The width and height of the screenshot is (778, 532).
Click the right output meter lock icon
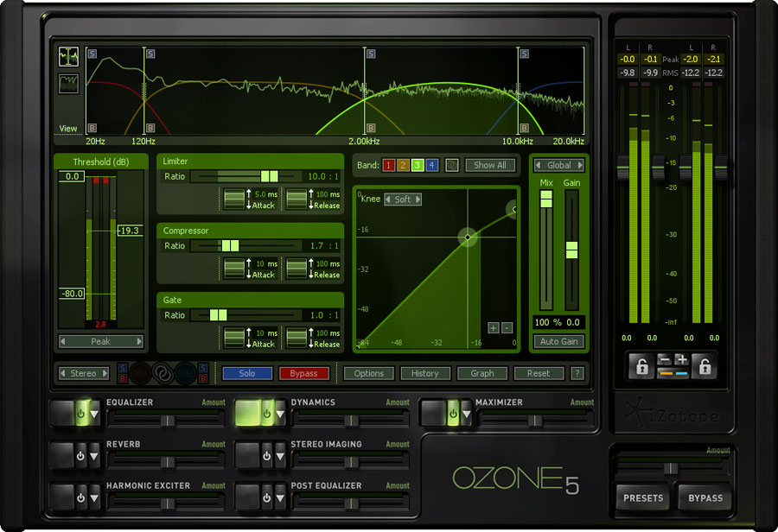(x=705, y=367)
